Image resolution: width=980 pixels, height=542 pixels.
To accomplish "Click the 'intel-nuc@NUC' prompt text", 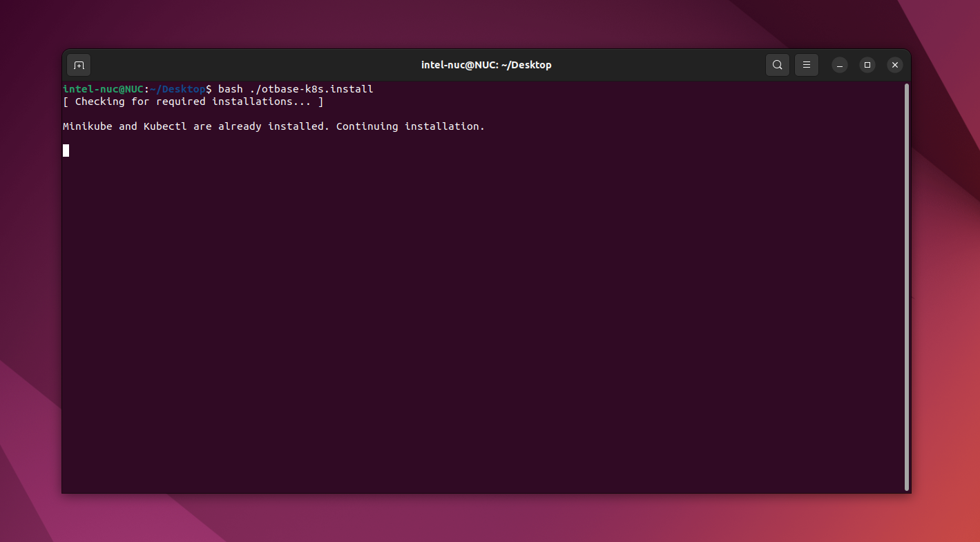I will pos(103,89).
